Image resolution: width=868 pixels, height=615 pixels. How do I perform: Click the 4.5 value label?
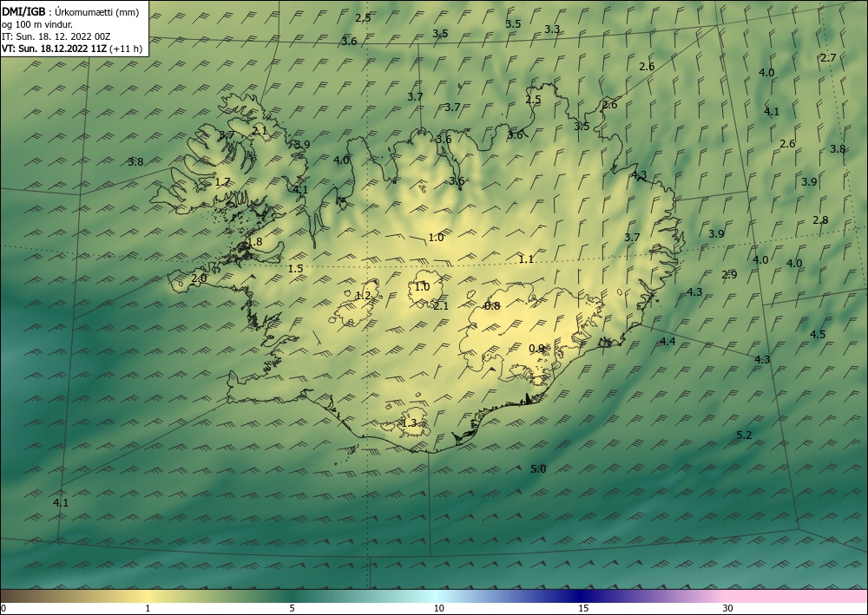[x=818, y=334]
